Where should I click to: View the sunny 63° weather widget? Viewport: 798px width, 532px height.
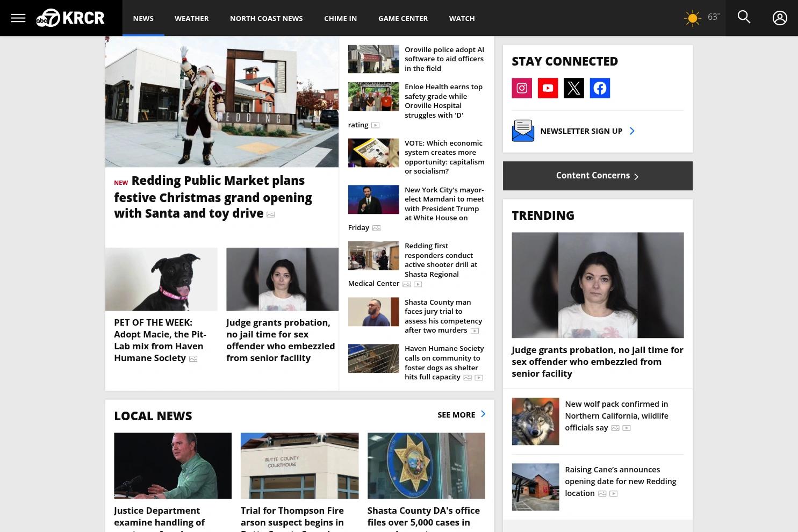[701, 18]
